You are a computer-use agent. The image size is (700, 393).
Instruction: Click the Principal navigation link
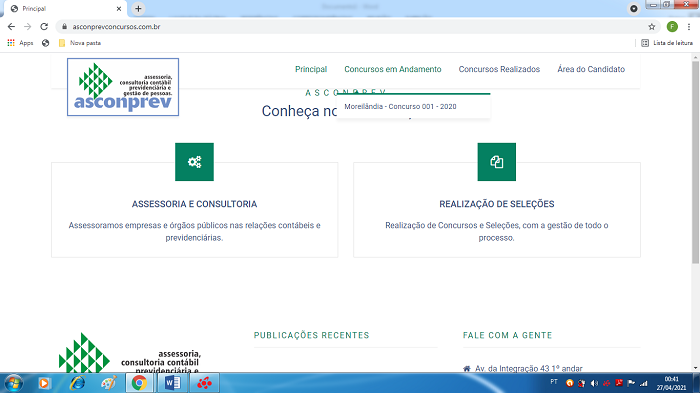click(311, 69)
